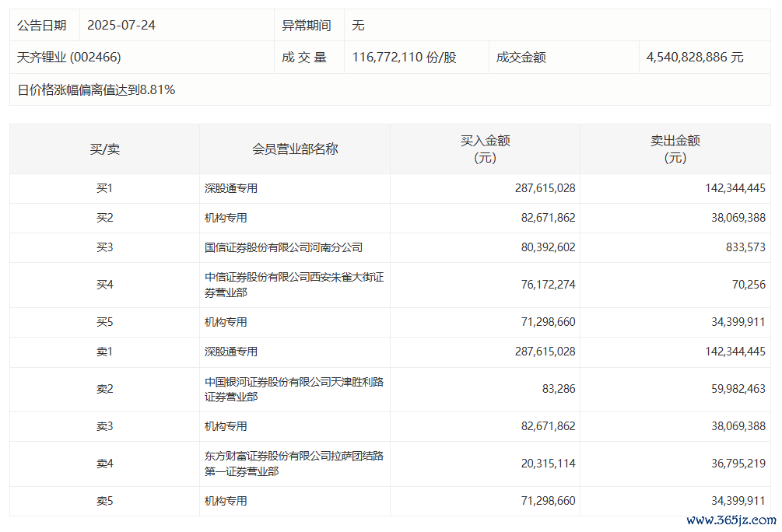Click the 异常期间 label cell
Image resolution: width=782 pixels, height=532 pixels.
coord(306,25)
